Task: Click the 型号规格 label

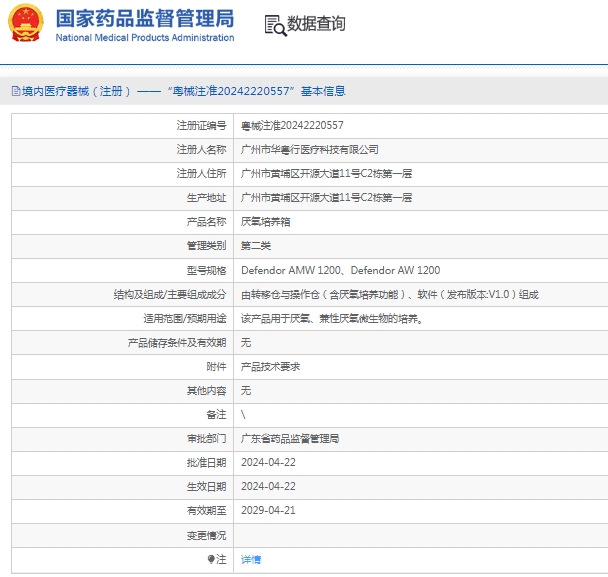Action: [x=206, y=270]
